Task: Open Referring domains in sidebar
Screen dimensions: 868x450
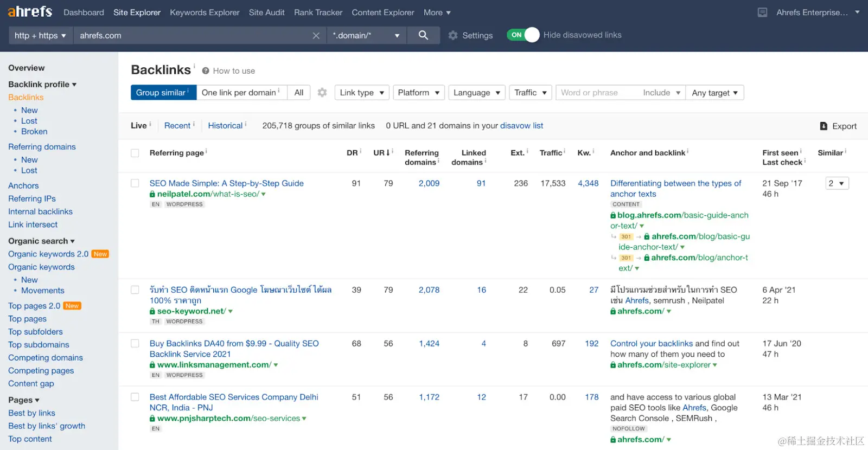Action: (42, 147)
